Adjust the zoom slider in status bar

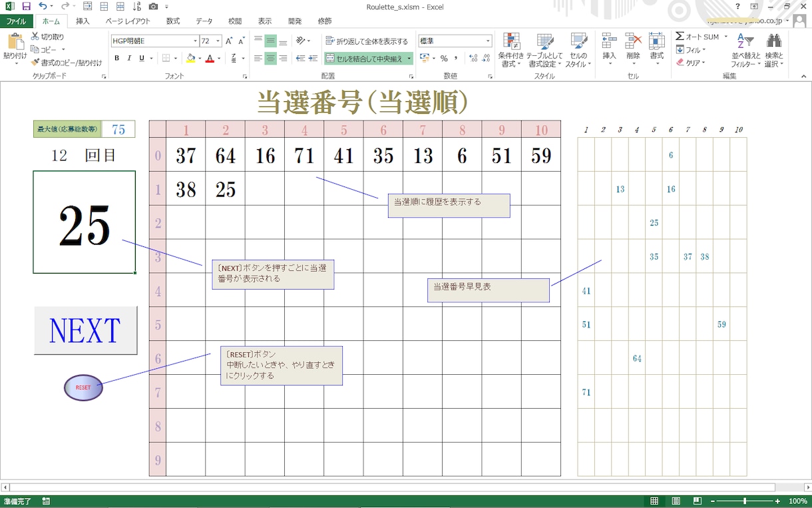pos(745,501)
